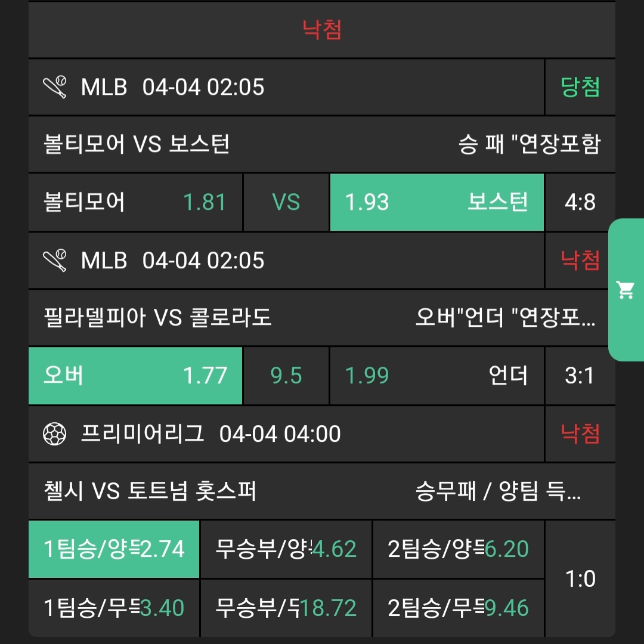The image size is (644, 644).
Task: Choose the 언더 1.99 option
Action: (x=436, y=376)
